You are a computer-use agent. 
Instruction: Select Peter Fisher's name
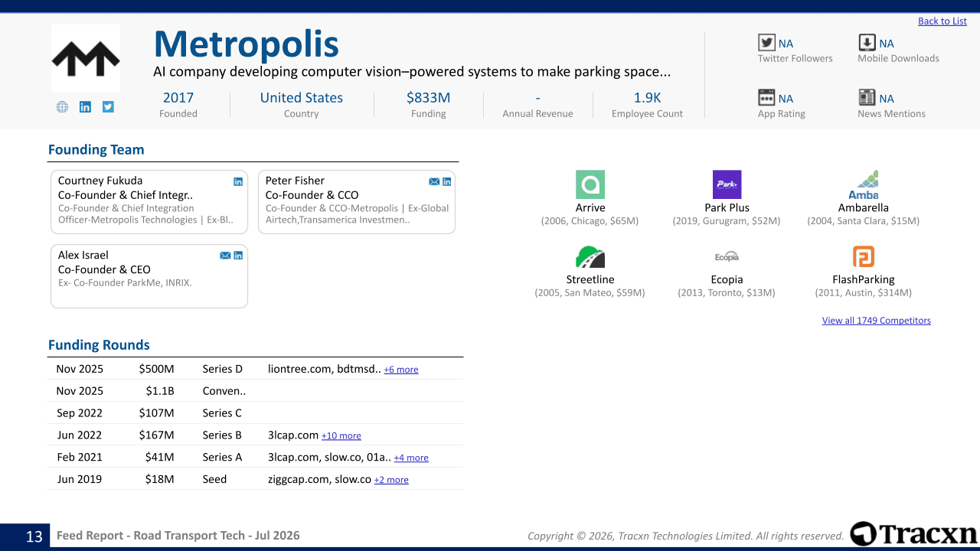click(295, 181)
